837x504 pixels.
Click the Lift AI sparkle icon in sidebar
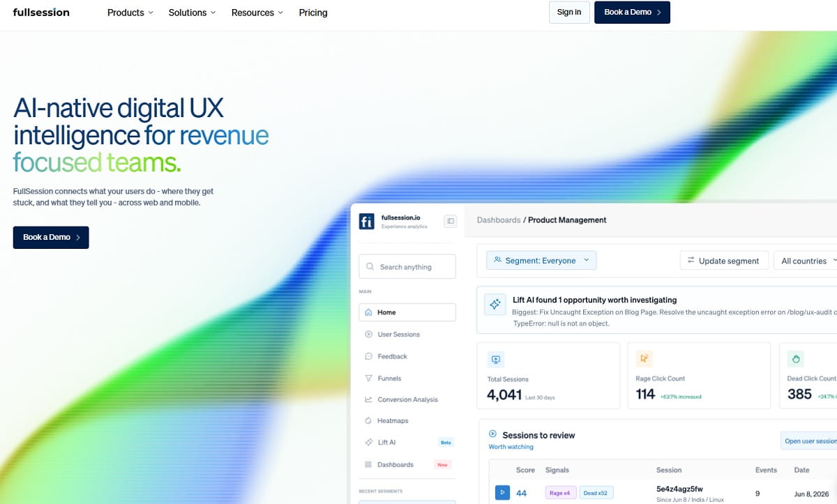(368, 443)
